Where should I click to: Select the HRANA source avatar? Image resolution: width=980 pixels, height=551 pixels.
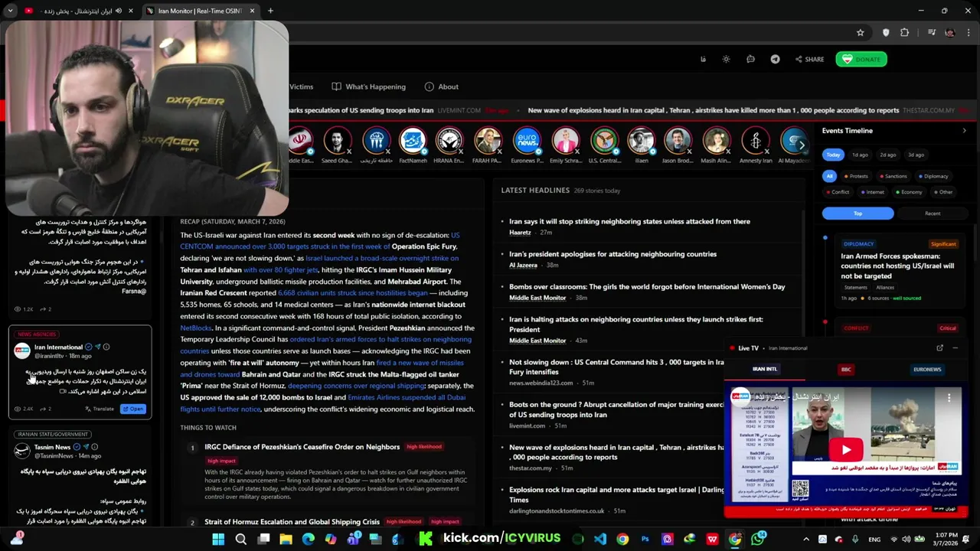point(449,141)
